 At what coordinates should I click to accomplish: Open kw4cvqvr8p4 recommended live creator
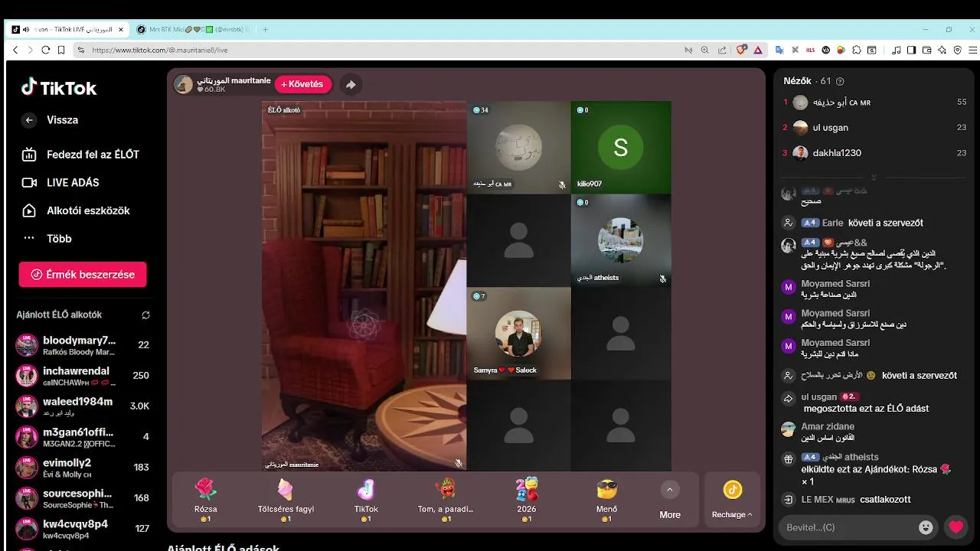pyautogui.click(x=83, y=529)
